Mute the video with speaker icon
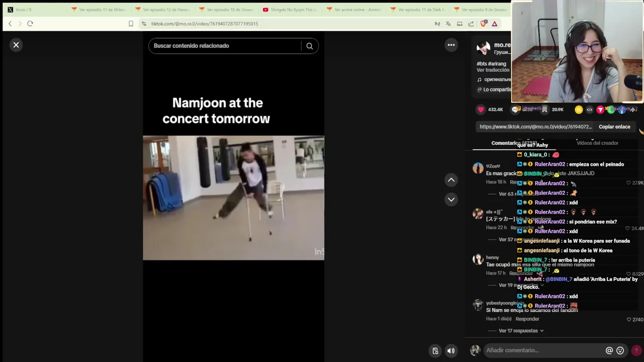The width and height of the screenshot is (644, 362). pos(451,351)
